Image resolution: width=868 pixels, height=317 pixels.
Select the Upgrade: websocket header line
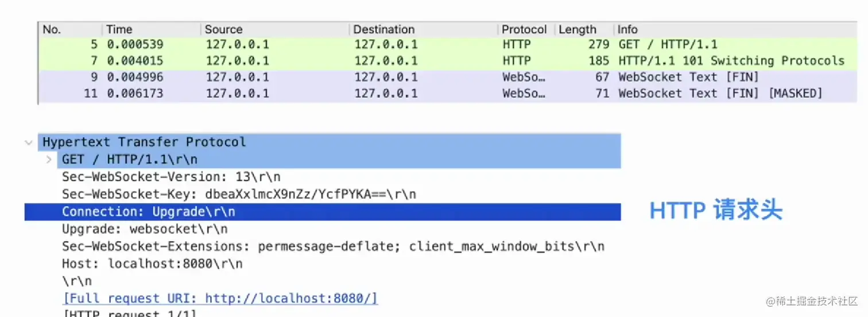click(145, 229)
